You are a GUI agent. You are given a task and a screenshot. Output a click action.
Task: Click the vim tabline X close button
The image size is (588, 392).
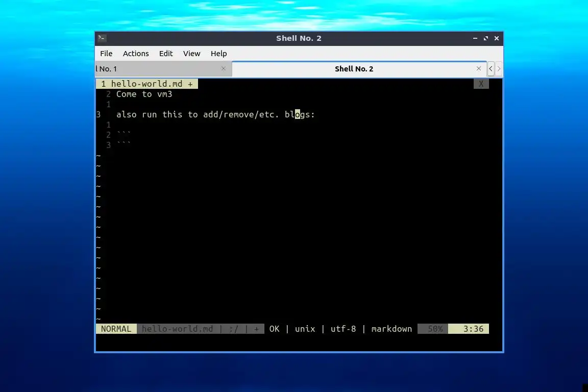tap(481, 84)
